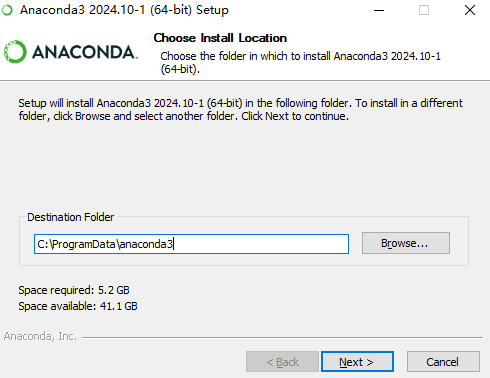Click the Anaconda, Inc. branding text

[x=40, y=336]
